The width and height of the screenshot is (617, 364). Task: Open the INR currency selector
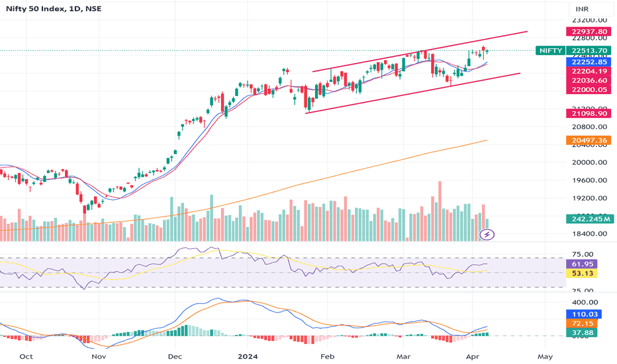coord(591,9)
